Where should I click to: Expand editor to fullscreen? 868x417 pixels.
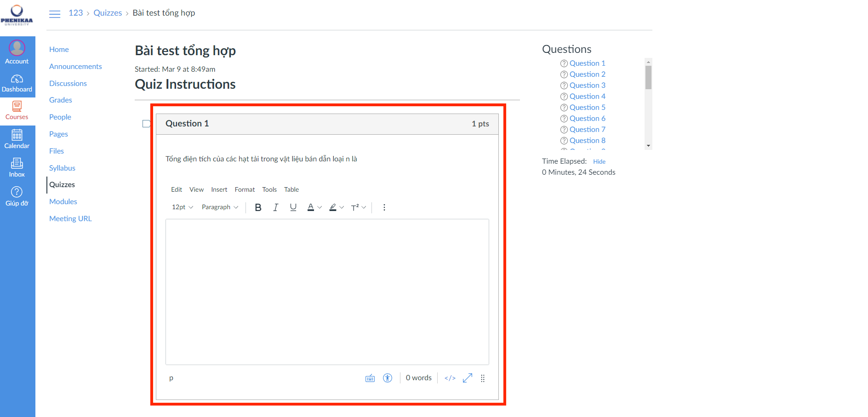pos(468,378)
